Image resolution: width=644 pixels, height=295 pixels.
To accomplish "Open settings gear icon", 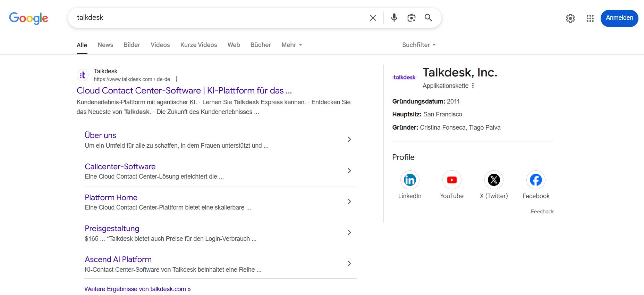I will tap(570, 18).
